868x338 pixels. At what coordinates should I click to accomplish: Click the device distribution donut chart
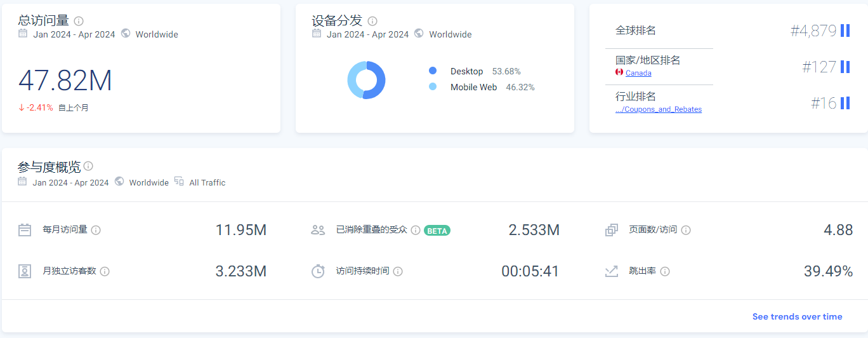click(x=366, y=80)
